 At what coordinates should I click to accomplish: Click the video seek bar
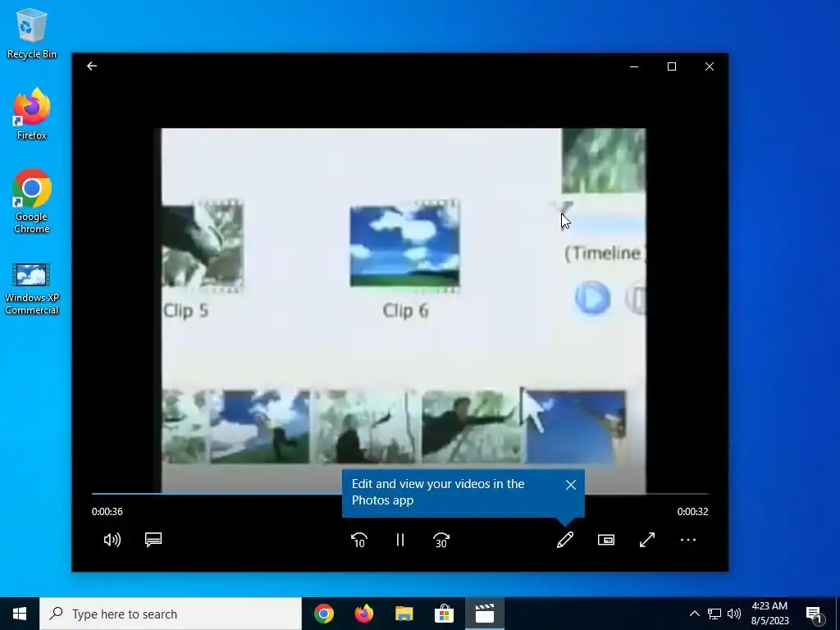coord(400,493)
